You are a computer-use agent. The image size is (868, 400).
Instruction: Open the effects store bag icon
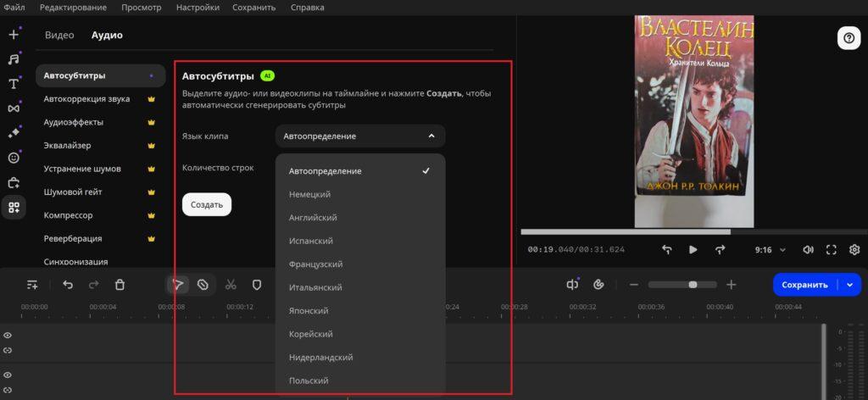point(14,182)
